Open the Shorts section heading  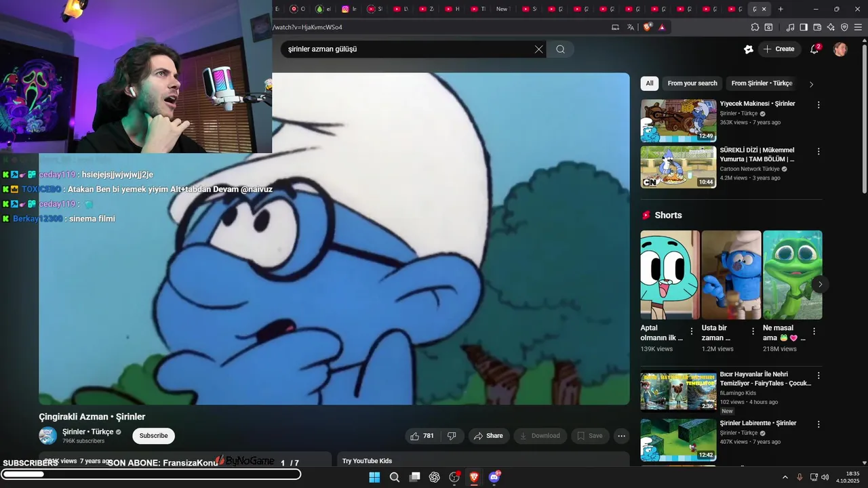point(668,215)
